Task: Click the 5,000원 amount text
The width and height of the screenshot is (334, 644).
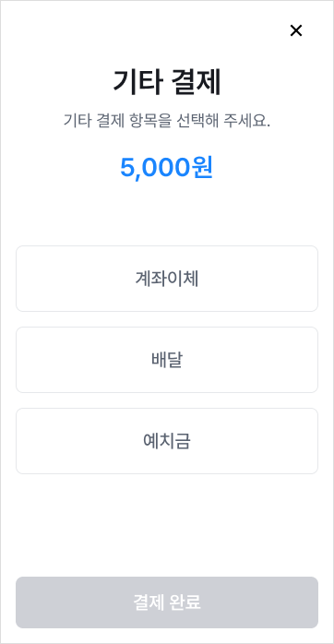Action: 166,168
